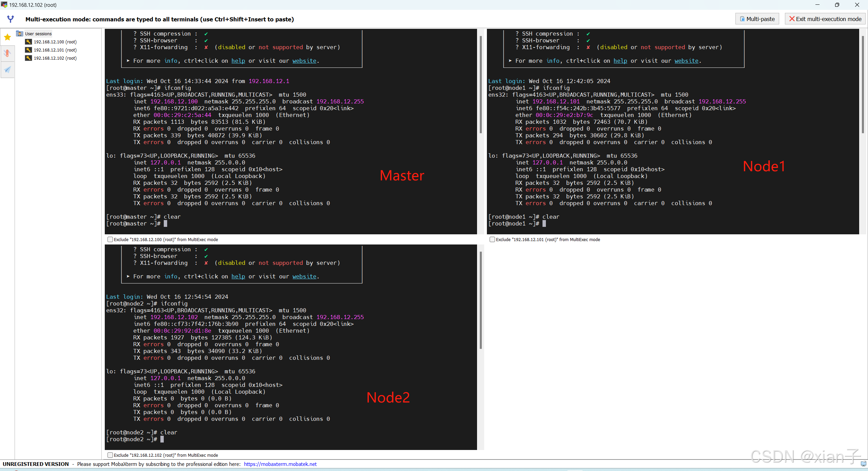
Task: Click website link in Node2 terminal
Action: pyautogui.click(x=304, y=276)
